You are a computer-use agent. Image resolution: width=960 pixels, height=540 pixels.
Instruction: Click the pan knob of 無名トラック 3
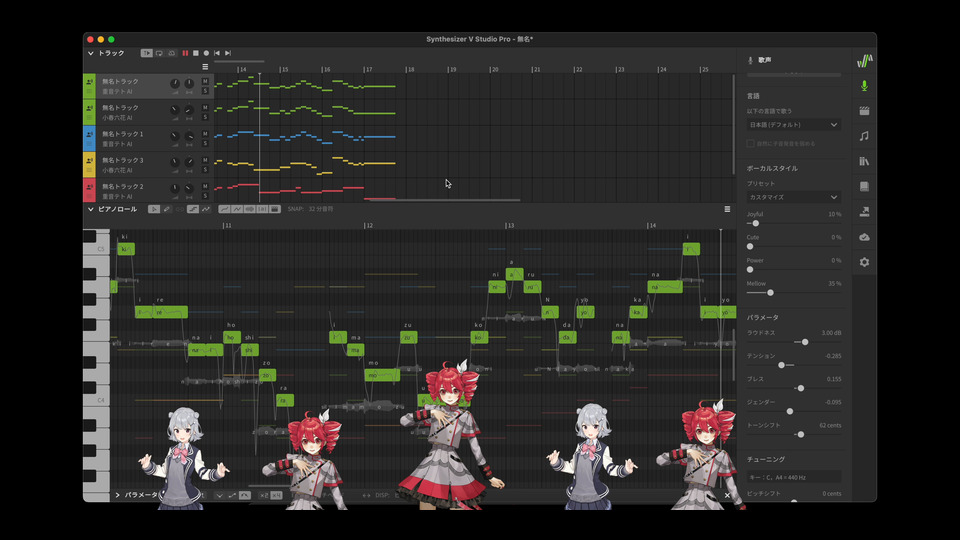click(189, 163)
